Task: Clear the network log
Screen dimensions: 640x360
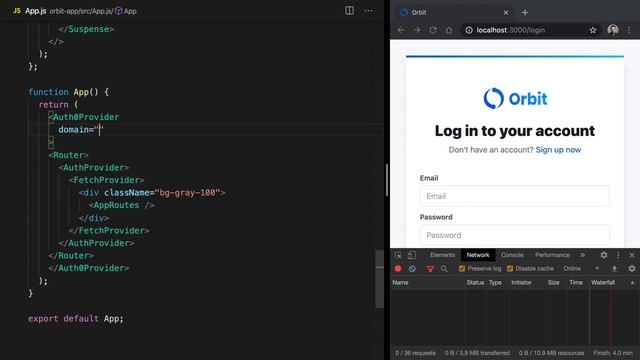Action: click(x=412, y=269)
